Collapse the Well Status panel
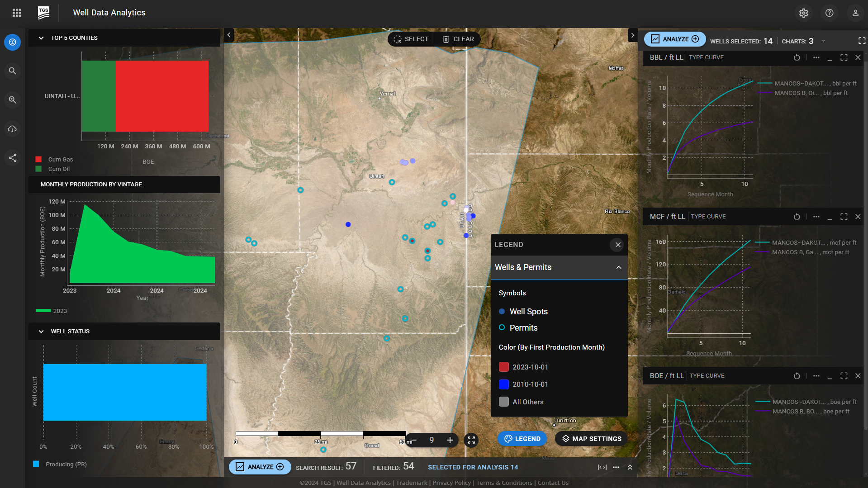Image resolution: width=868 pixels, height=488 pixels. [41, 332]
